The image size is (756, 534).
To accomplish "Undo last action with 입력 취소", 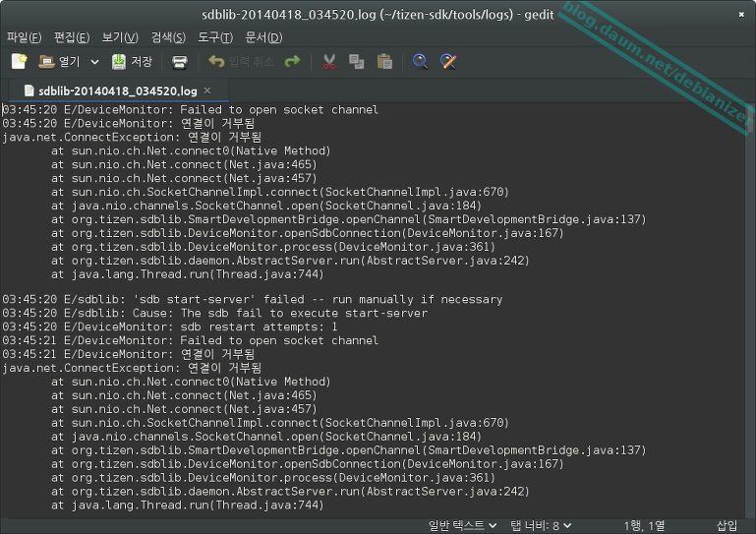I will (x=241, y=61).
